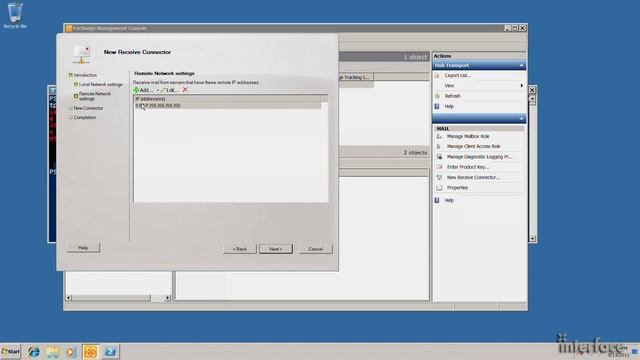This screenshot has height=360, width=640.
Task: Click Export List in Actions pane
Action: [458, 76]
